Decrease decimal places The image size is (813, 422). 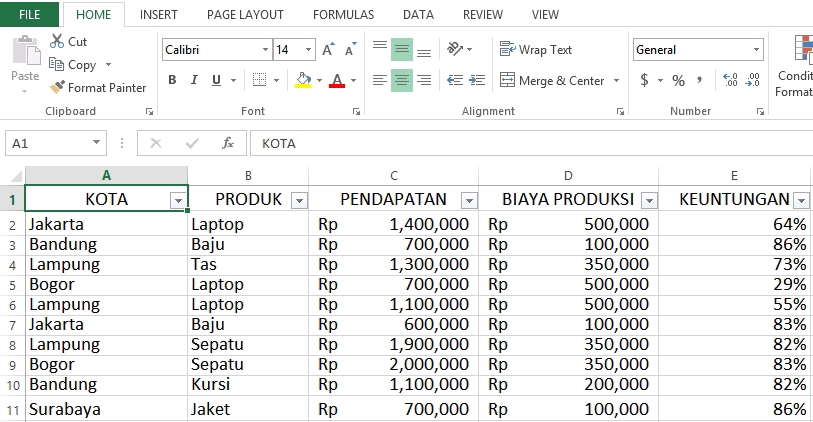752,80
